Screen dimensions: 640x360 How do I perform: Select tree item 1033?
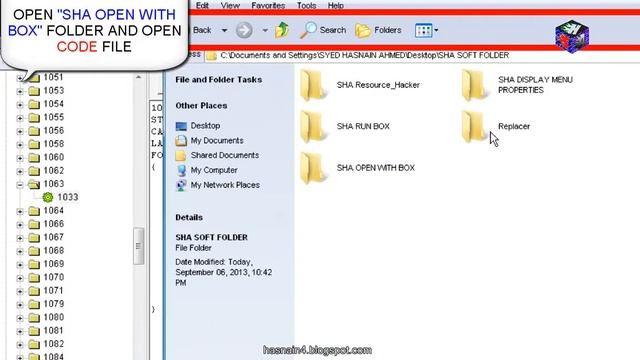click(x=67, y=197)
